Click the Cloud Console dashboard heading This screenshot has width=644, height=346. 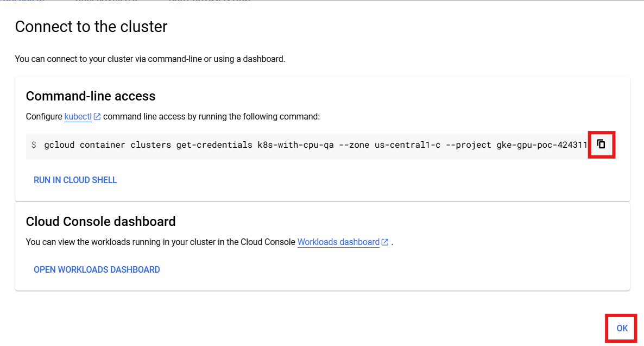pos(100,222)
